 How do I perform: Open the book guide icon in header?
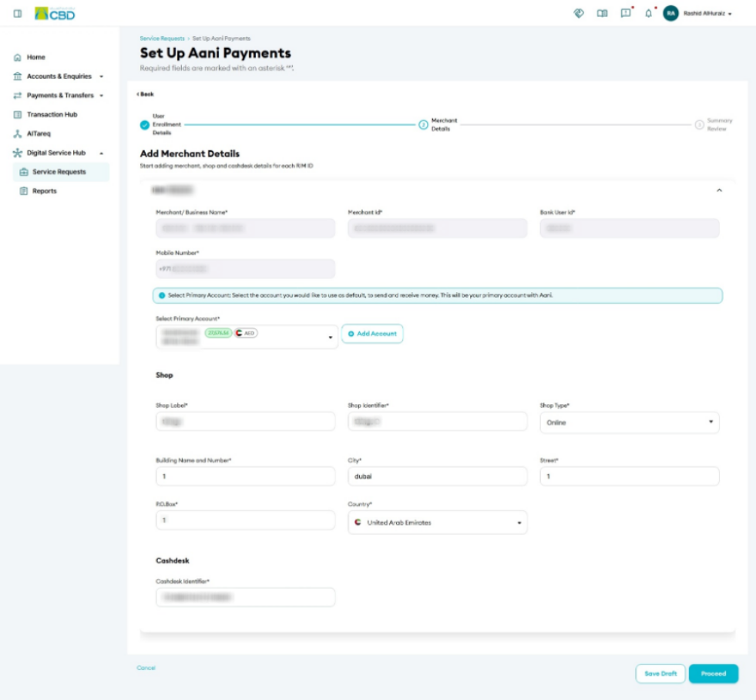[x=602, y=14]
